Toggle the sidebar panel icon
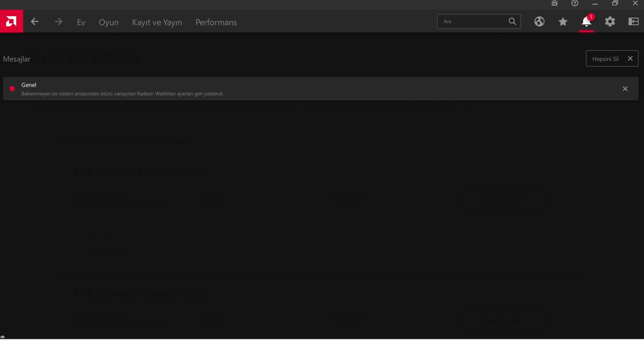Image resolution: width=644 pixels, height=340 pixels. (634, 22)
